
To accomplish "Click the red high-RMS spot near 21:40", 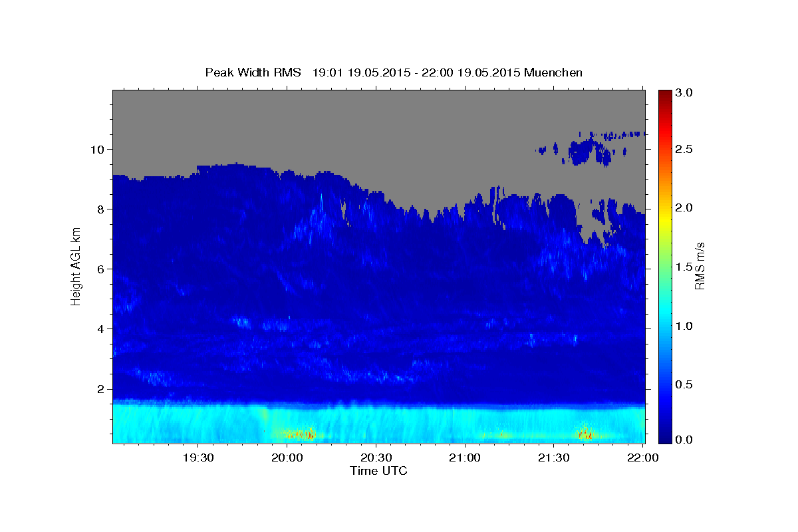I will [x=586, y=434].
